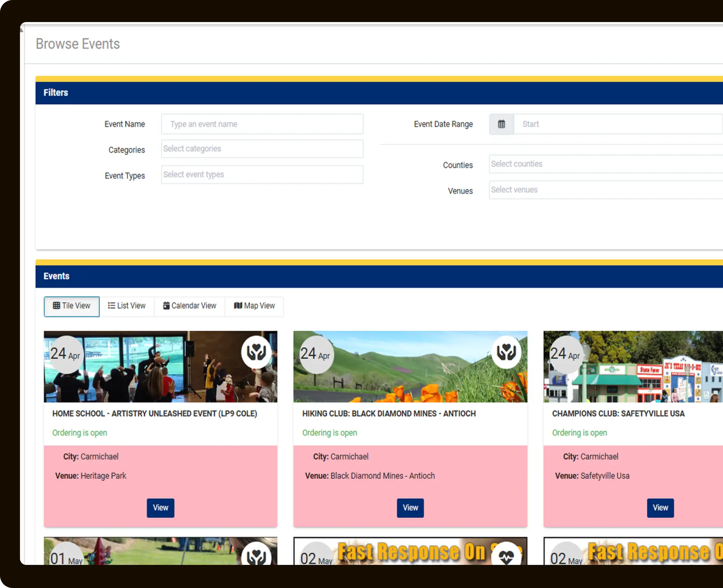The width and height of the screenshot is (723, 588).
Task: Click 24 Apr badge on Home School tile
Action: pyautogui.click(x=65, y=354)
